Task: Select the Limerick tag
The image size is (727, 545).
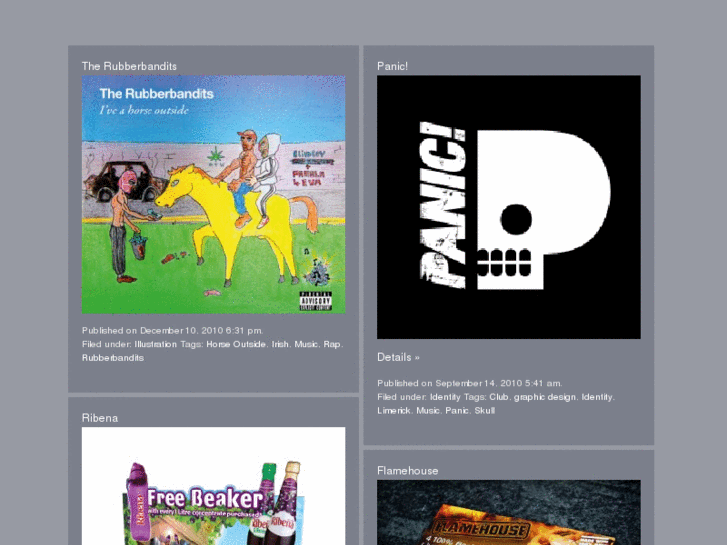Action: point(394,410)
